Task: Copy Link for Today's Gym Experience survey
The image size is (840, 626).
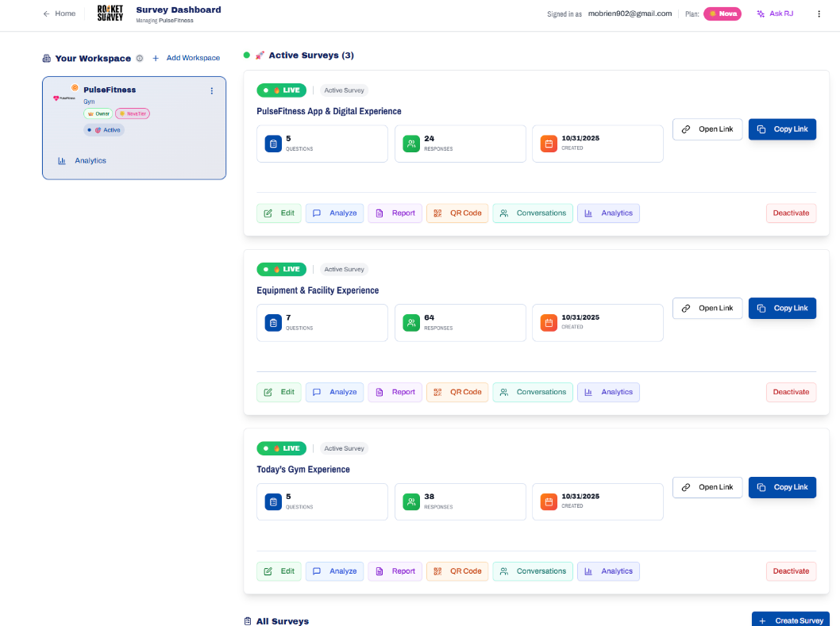Action: coord(782,487)
